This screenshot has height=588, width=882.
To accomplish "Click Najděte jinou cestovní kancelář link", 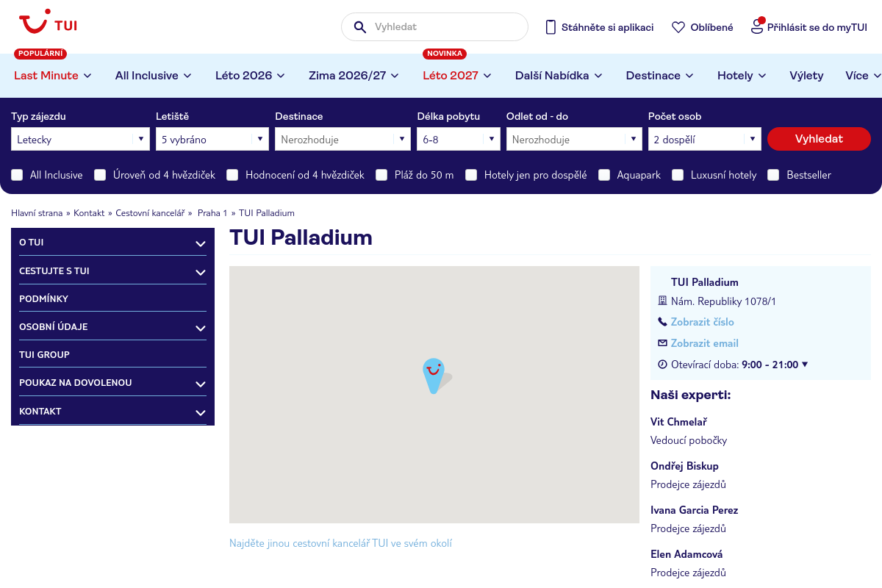I will (x=341, y=544).
